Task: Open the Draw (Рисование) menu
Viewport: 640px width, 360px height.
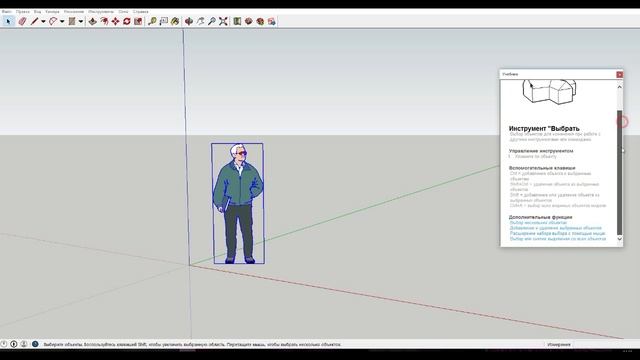Action: point(74,12)
